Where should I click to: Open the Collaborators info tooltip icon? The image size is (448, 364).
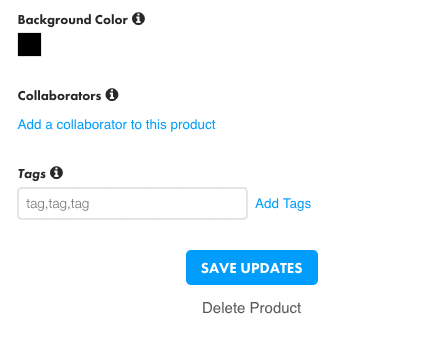tap(112, 95)
